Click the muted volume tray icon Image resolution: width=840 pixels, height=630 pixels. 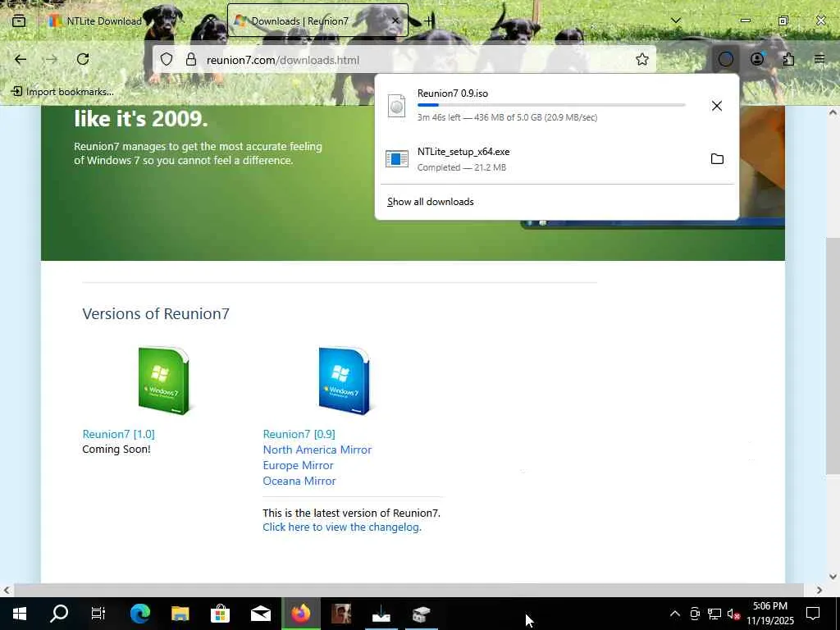coord(733,614)
